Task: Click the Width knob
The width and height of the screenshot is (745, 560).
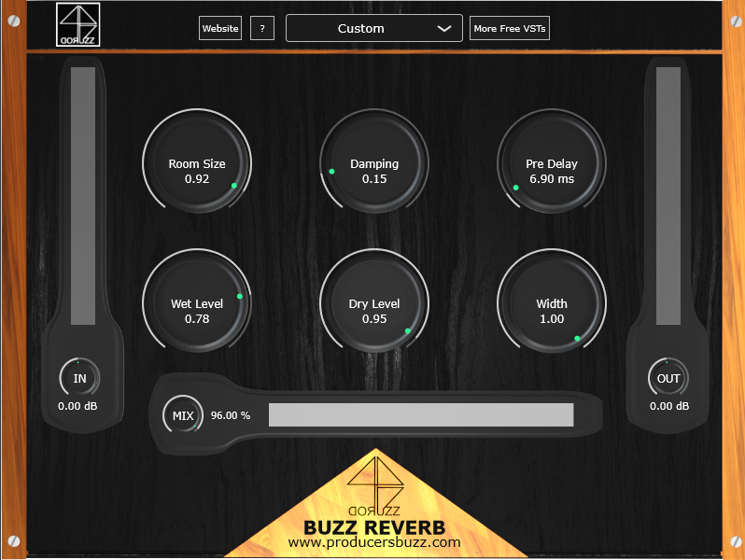Action: tap(552, 302)
